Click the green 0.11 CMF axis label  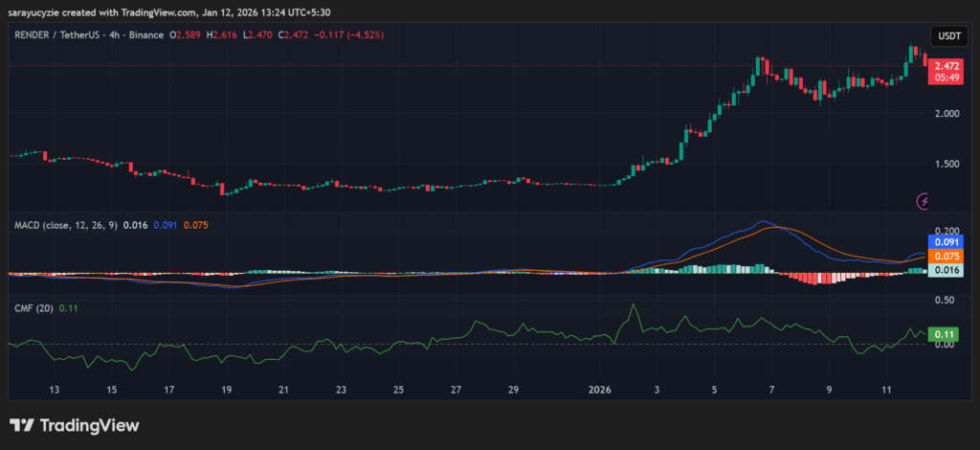(944, 334)
